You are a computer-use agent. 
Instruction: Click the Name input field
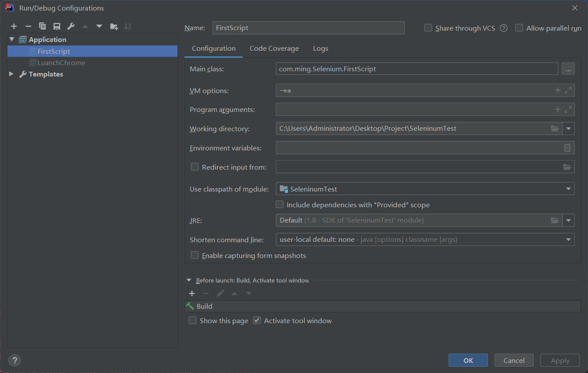[x=308, y=28]
